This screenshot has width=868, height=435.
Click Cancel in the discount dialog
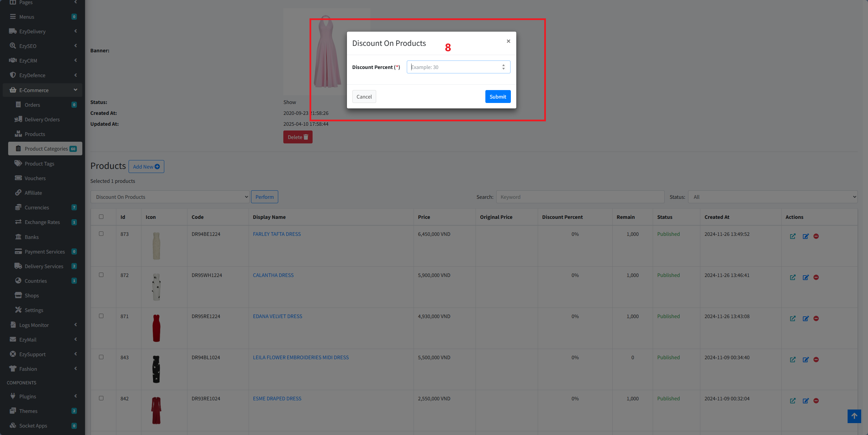(364, 97)
